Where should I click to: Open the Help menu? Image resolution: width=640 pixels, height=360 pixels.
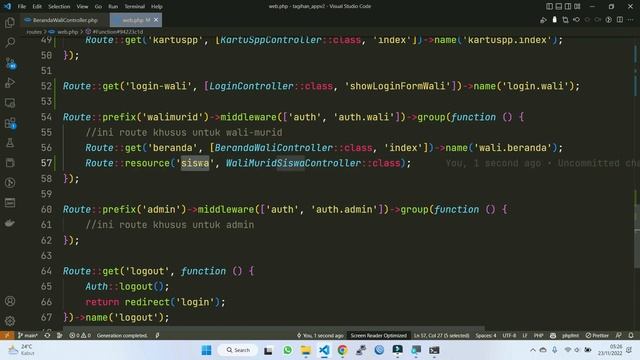[x=157, y=7]
